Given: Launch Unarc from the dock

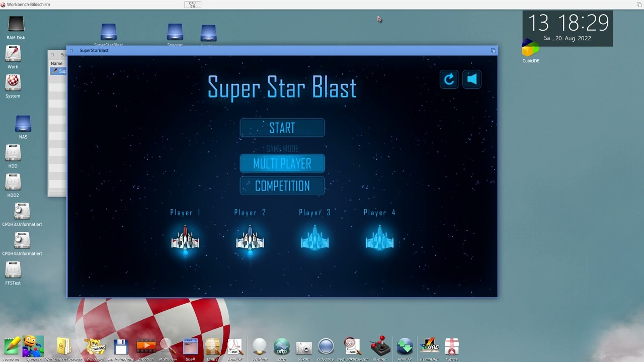Looking at the screenshot, I should (213, 348).
